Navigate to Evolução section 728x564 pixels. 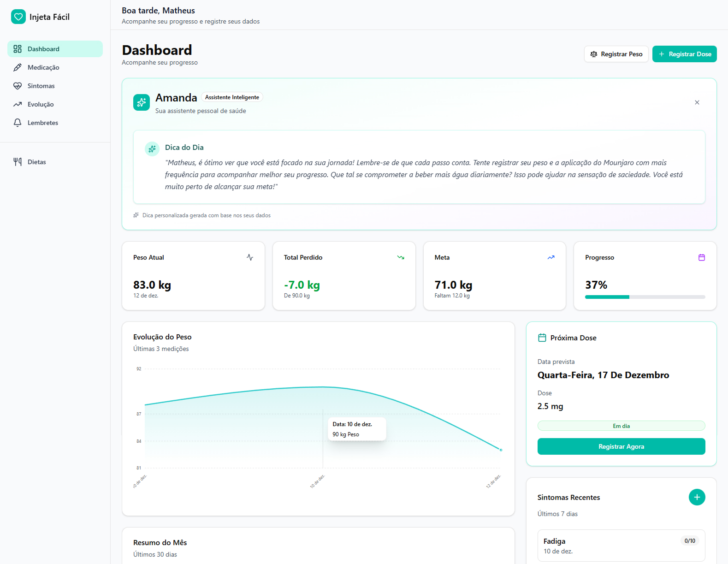[x=41, y=104]
